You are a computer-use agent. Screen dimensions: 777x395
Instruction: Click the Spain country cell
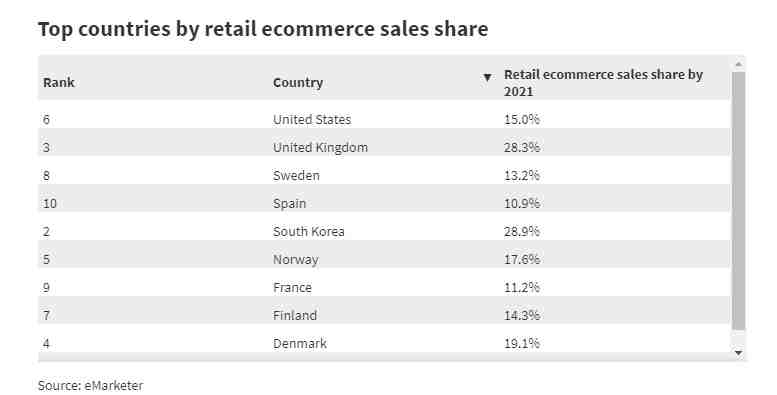tap(289, 204)
